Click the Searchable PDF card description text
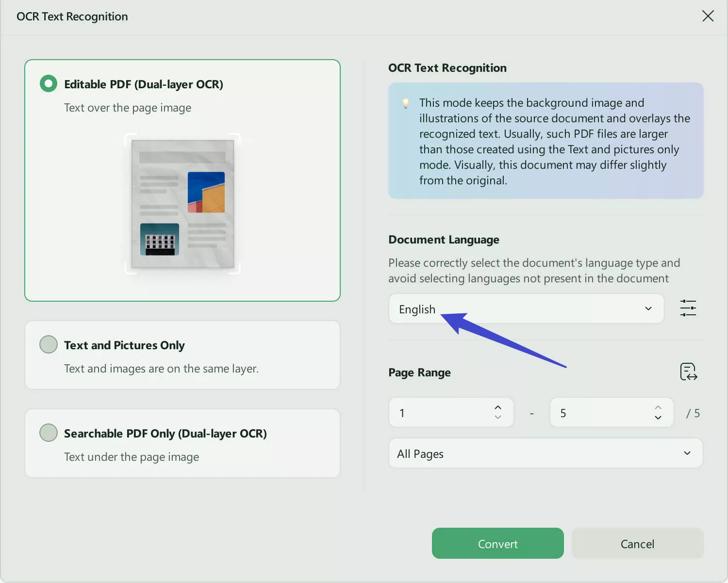728x583 pixels. pos(132,457)
